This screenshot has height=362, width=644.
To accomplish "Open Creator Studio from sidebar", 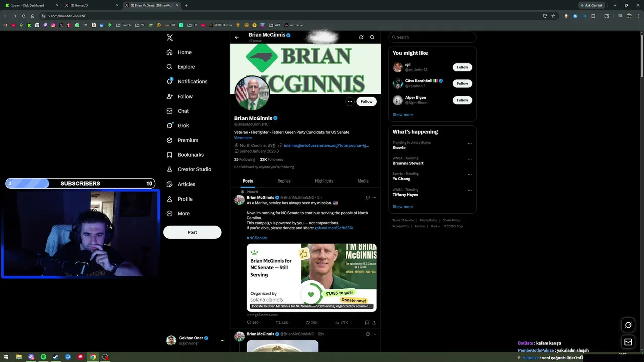I will point(189,169).
